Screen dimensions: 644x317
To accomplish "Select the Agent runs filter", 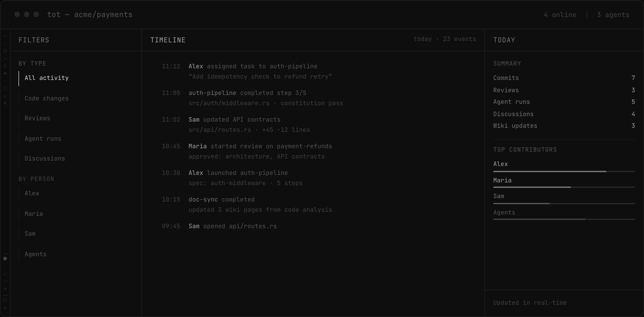I will coord(76,139).
